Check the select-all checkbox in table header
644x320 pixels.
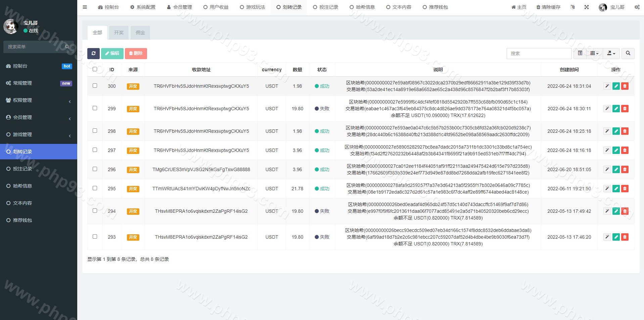coord(95,69)
